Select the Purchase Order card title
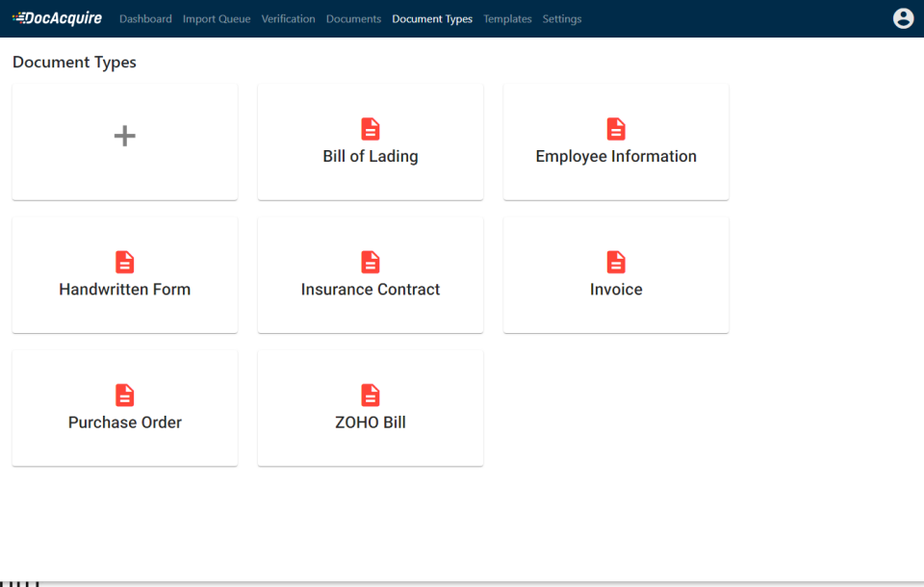The width and height of the screenshot is (924, 587). click(x=124, y=422)
